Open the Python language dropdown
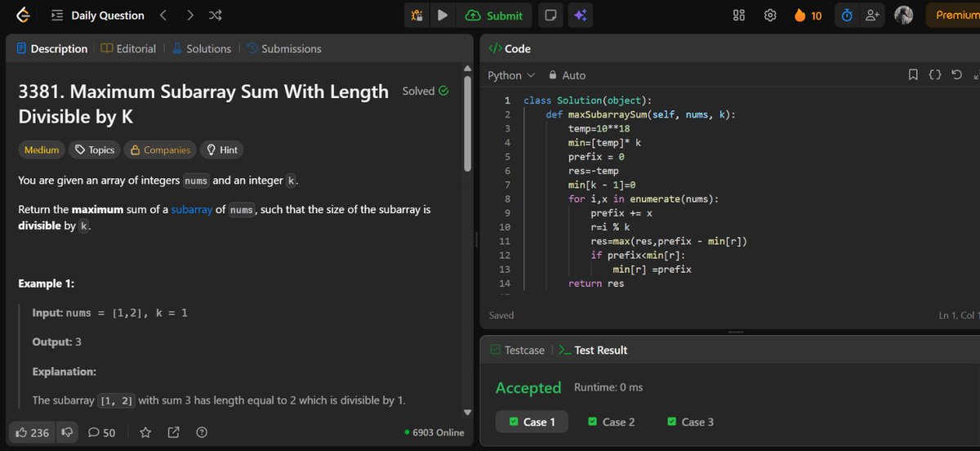The image size is (980, 451). pos(511,75)
